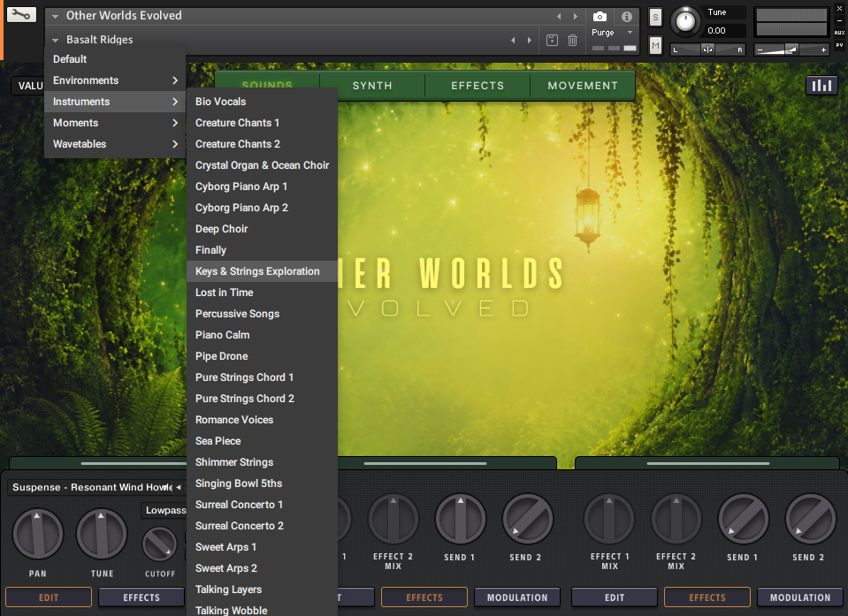The image size is (848, 616).
Task: Select Crystal Organ & Ocean Choir preset
Action: [262, 165]
